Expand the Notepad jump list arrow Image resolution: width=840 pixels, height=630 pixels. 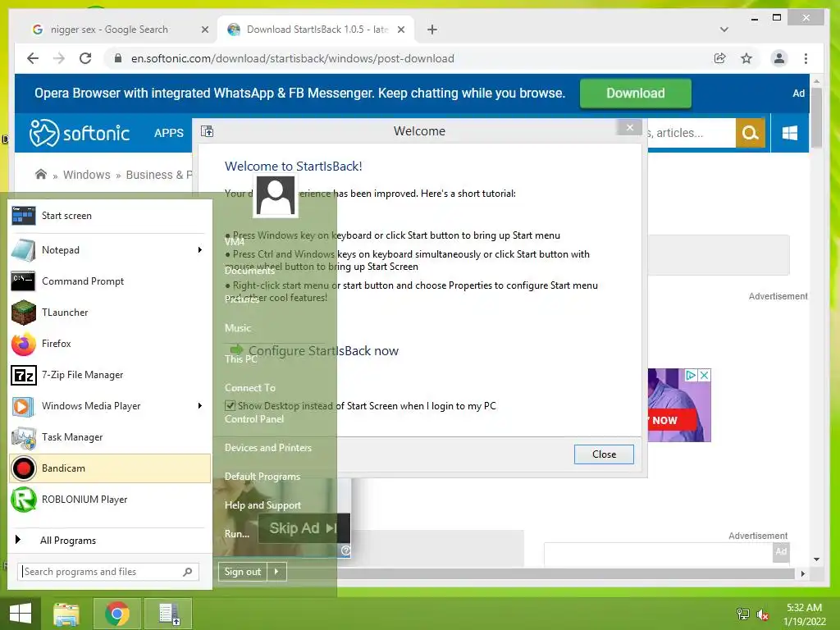coord(200,250)
